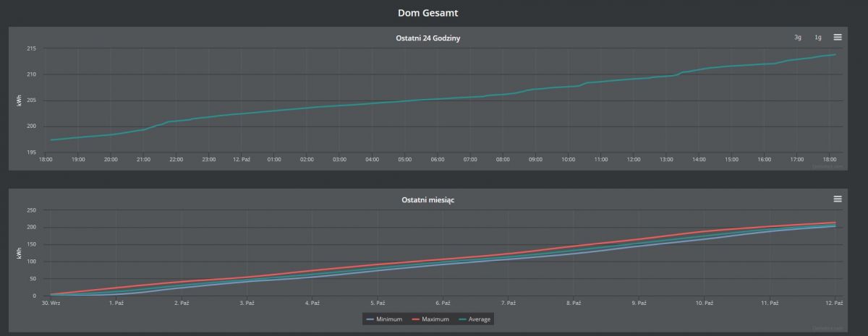
Task: Click the 8. Paź date label
Action: [574, 303]
